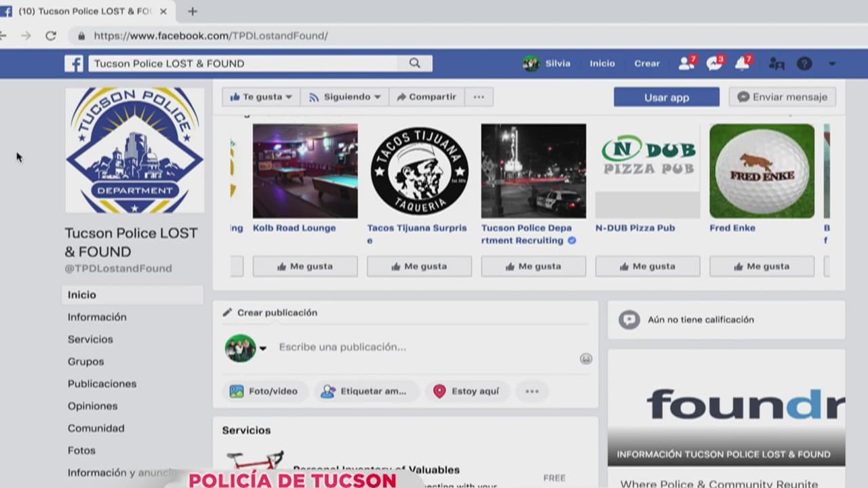This screenshot has height=488, width=868.
Task: Select Fotos in the sidebar menu
Action: (81, 451)
